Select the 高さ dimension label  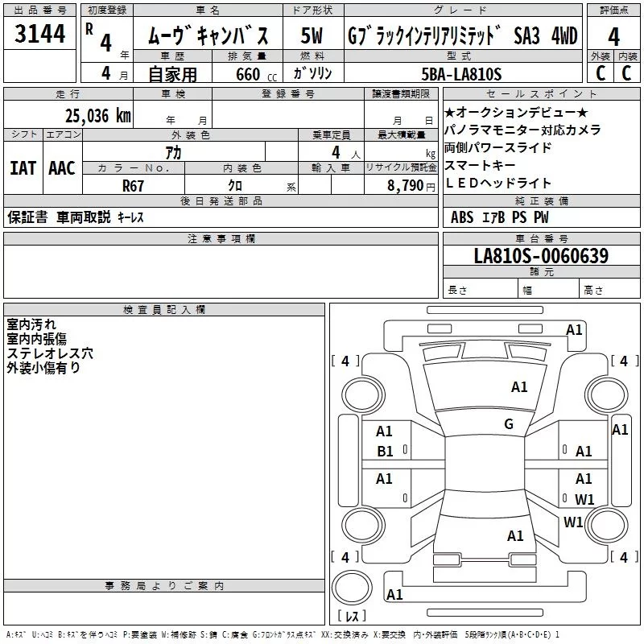pyautogui.click(x=593, y=290)
